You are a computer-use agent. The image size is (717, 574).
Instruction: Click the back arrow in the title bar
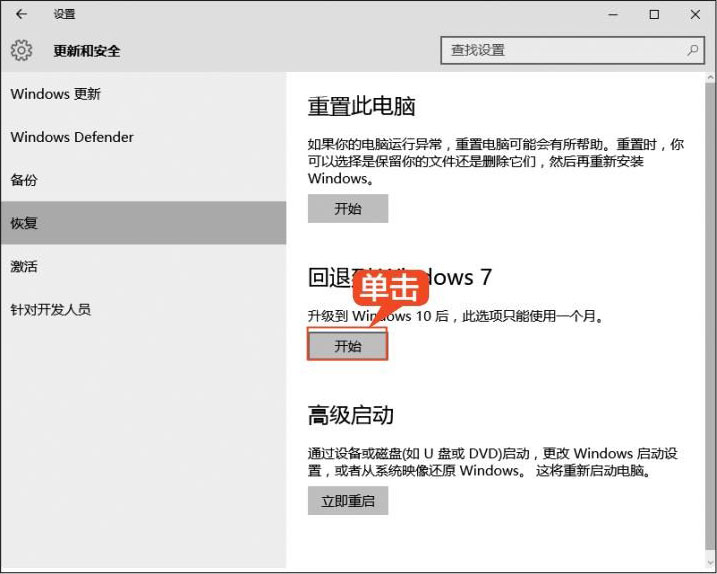(21, 15)
